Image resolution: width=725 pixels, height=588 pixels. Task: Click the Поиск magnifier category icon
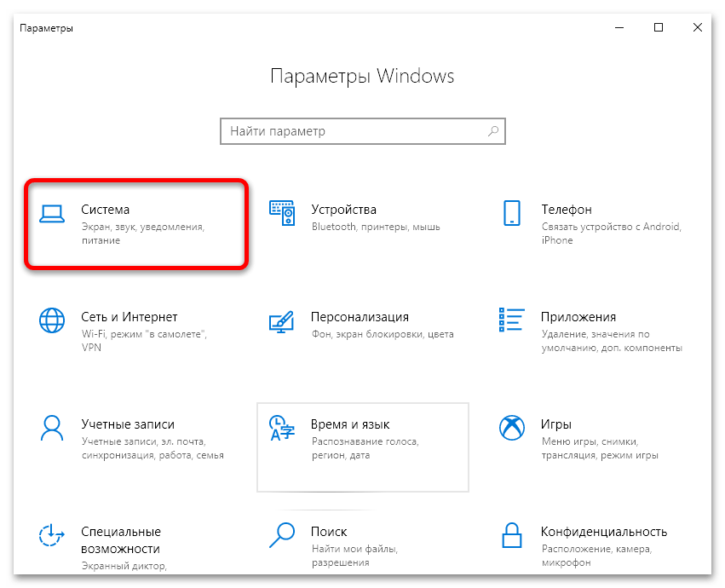tap(282, 535)
